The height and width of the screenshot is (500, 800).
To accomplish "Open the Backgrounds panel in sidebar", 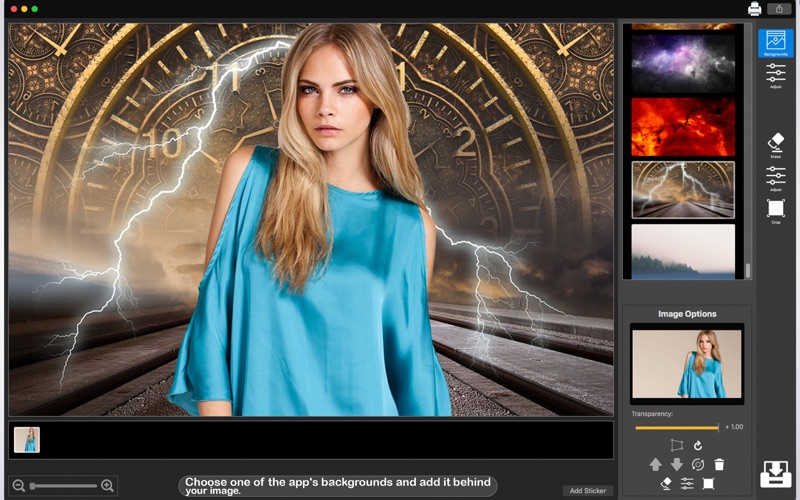I will (776, 43).
